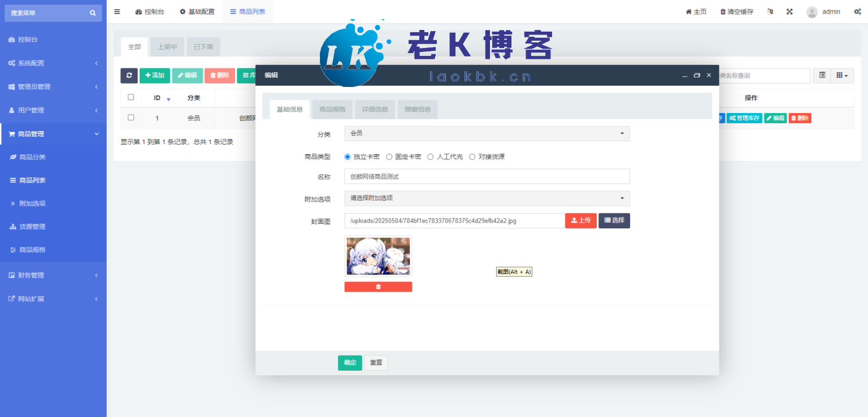Image resolution: width=868 pixels, height=417 pixels.
Task: Click the 上传 upload button
Action: (x=580, y=220)
